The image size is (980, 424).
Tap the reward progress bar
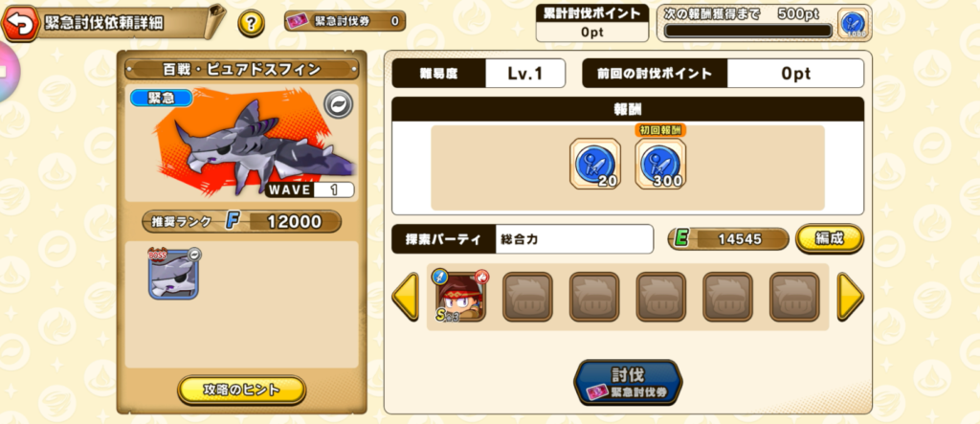tap(748, 31)
